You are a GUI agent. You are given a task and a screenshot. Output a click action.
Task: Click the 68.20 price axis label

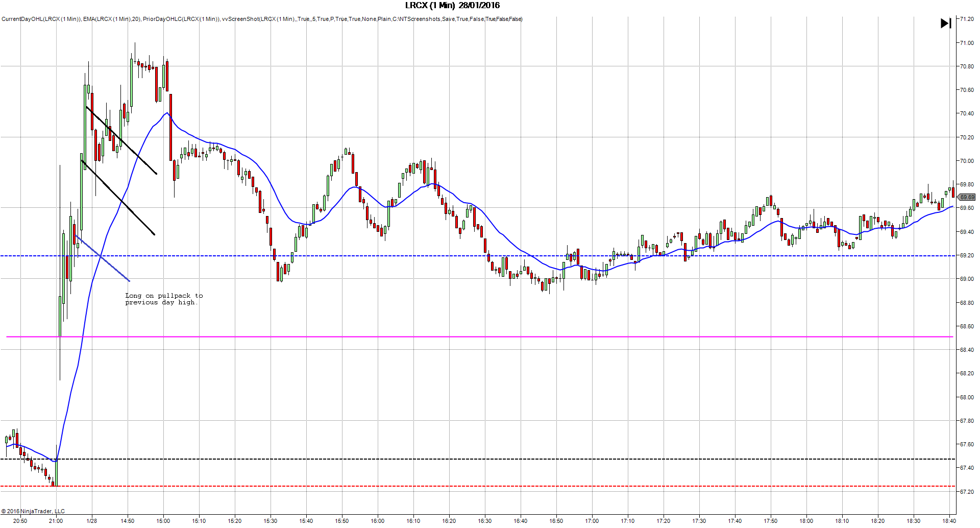coord(967,373)
